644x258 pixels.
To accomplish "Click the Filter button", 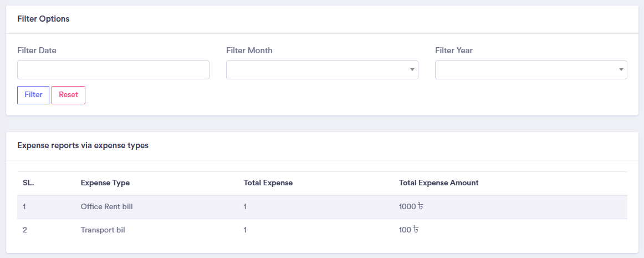I will coord(33,95).
